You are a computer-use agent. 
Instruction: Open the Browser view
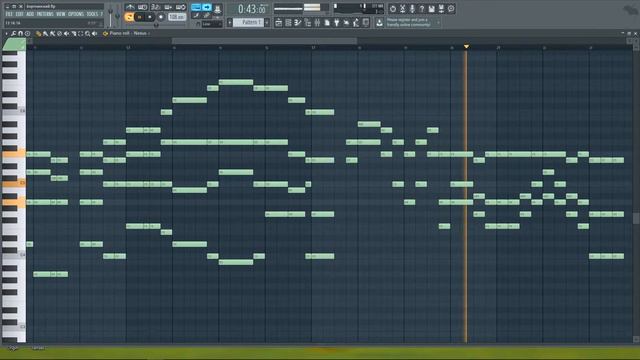(x=307, y=23)
